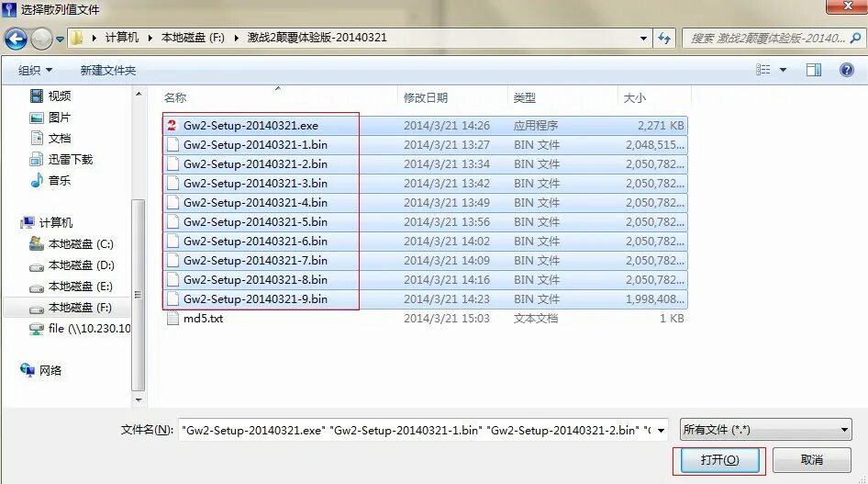
Task: Click the Forward navigation arrow button
Action: point(41,39)
